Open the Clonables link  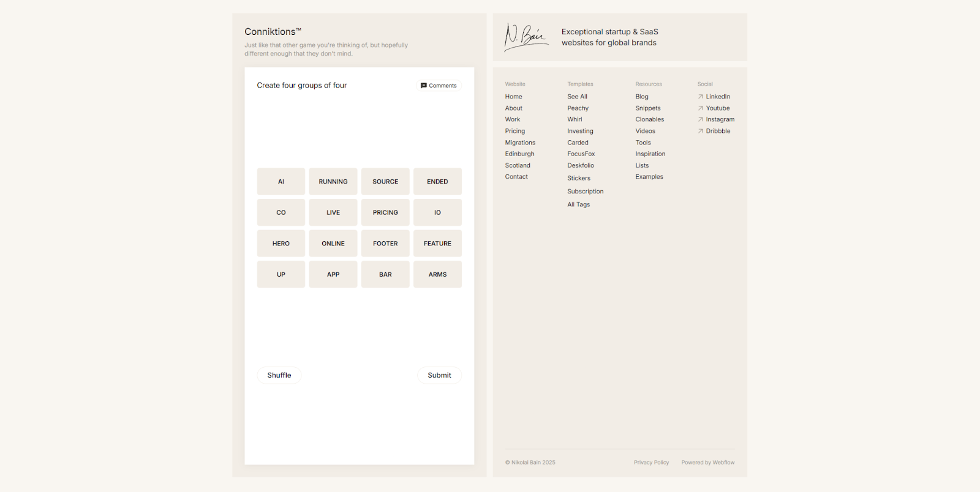point(650,119)
